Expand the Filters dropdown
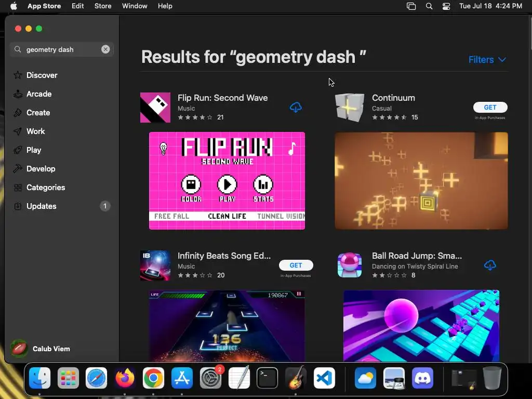The width and height of the screenshot is (532, 399). [487, 60]
